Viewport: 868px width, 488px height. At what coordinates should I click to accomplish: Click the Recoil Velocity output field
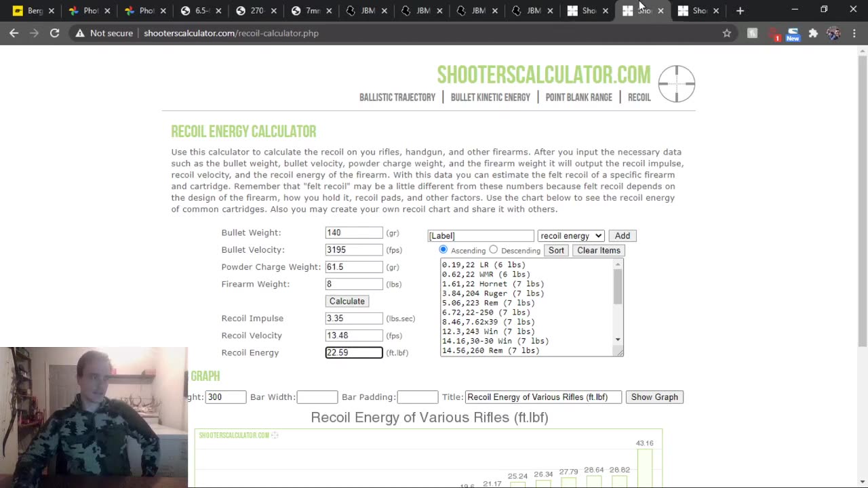coord(354,335)
